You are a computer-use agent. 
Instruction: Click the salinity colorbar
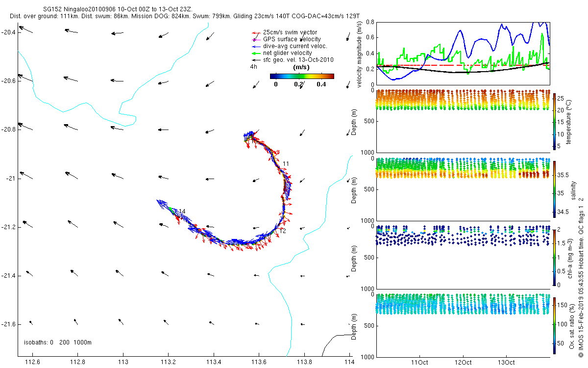554,188
